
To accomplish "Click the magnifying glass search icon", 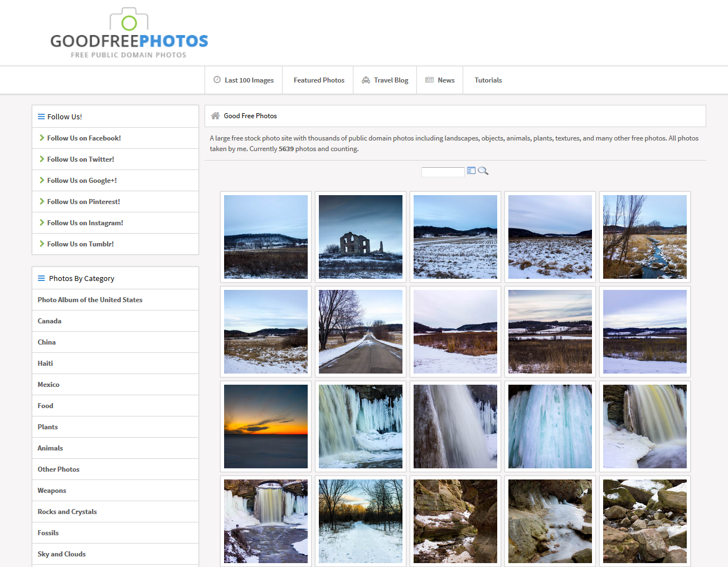I will [483, 171].
